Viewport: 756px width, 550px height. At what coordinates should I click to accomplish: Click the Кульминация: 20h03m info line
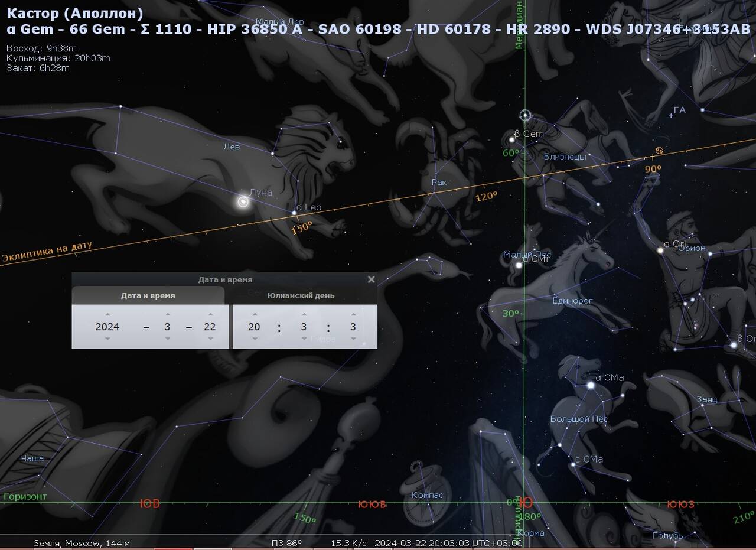(x=58, y=58)
